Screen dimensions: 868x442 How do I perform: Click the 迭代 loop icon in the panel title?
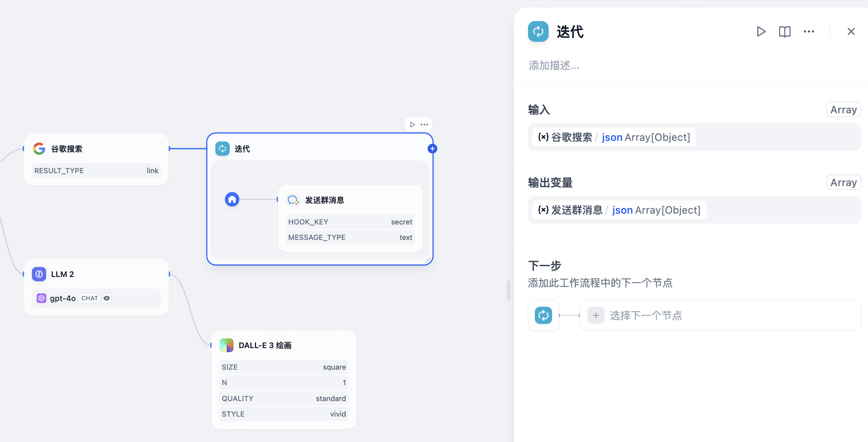click(538, 31)
